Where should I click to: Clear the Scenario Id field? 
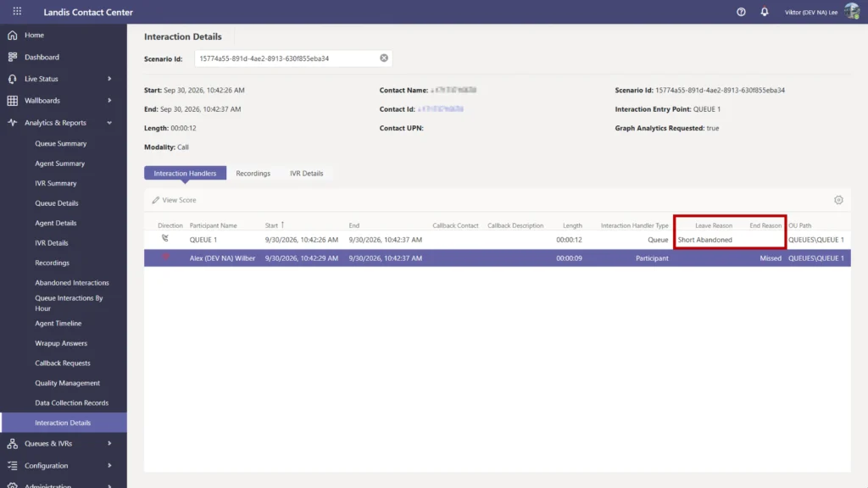pos(384,58)
